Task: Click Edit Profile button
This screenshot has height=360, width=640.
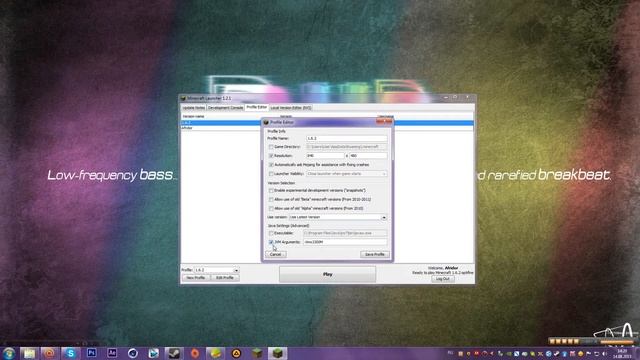Action: 224,278
